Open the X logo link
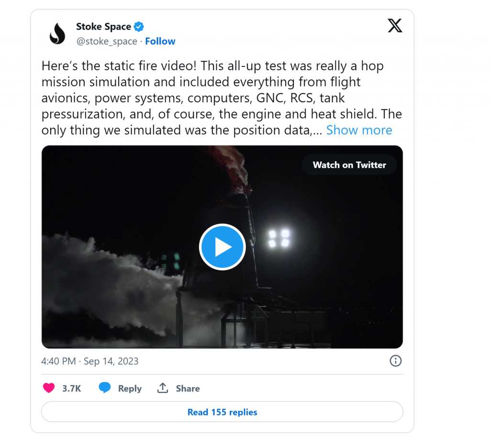The height and width of the screenshot is (448, 490). click(395, 26)
